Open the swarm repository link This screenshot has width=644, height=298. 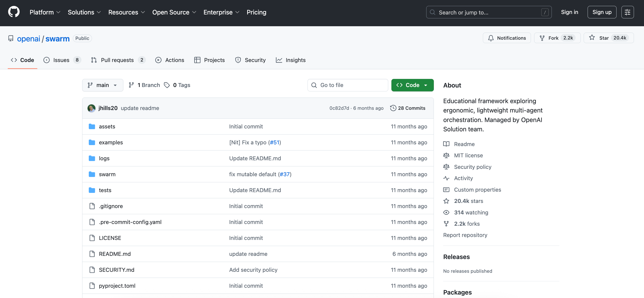tap(57, 38)
